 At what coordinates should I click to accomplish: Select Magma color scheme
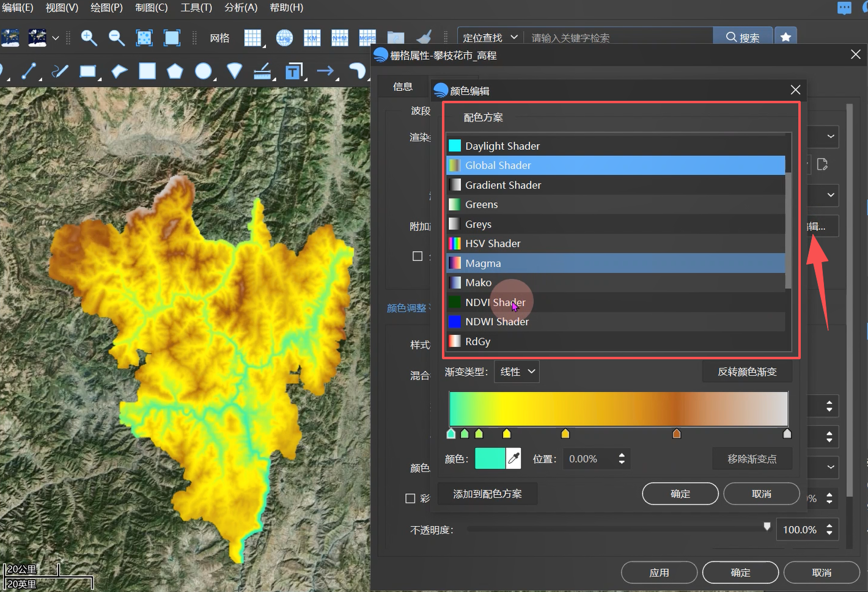click(x=616, y=263)
